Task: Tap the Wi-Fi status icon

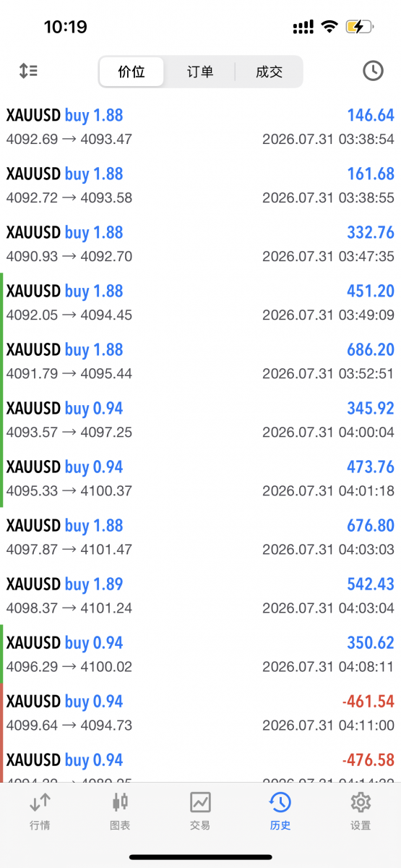Action: (329, 27)
